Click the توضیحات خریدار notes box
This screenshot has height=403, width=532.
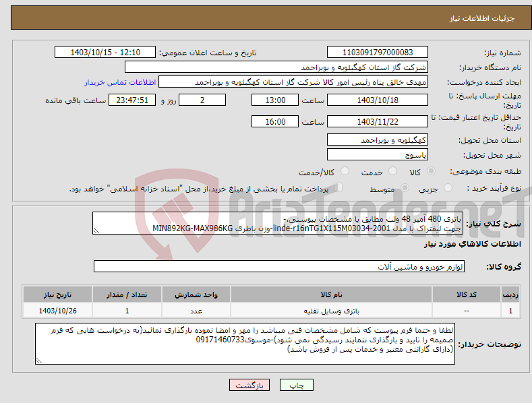pos(245,344)
